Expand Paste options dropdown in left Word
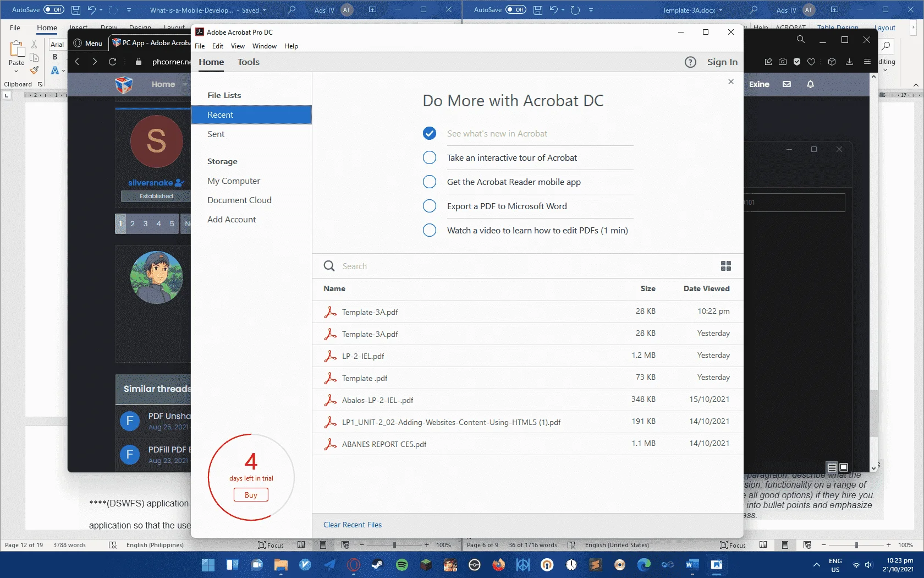This screenshot has height=578, width=924. click(x=16, y=72)
